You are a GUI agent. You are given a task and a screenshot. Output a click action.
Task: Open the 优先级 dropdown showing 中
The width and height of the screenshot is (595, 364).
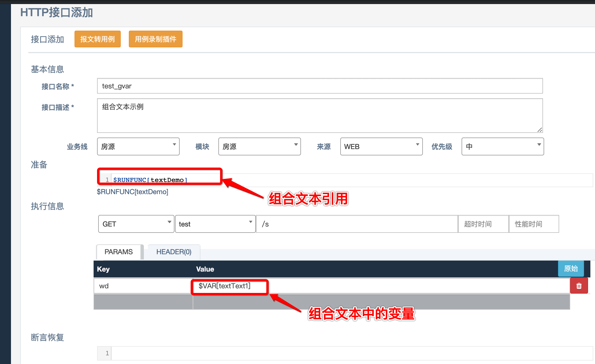503,146
